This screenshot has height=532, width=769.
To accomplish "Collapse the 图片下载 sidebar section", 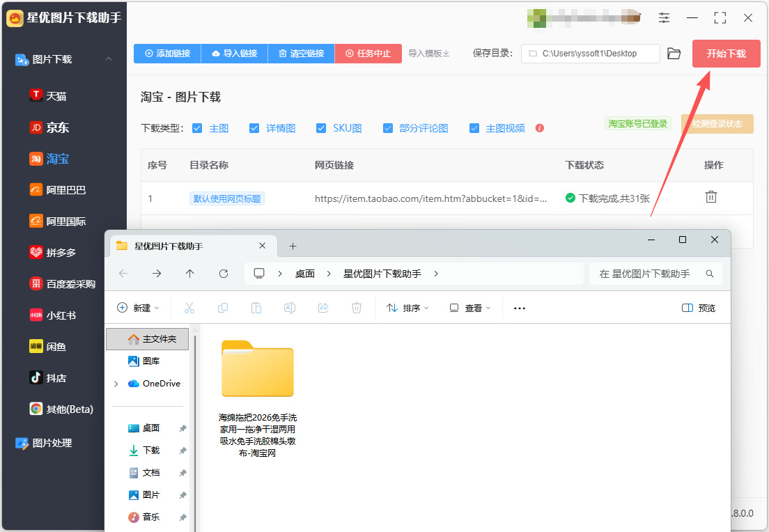I will tap(109, 58).
